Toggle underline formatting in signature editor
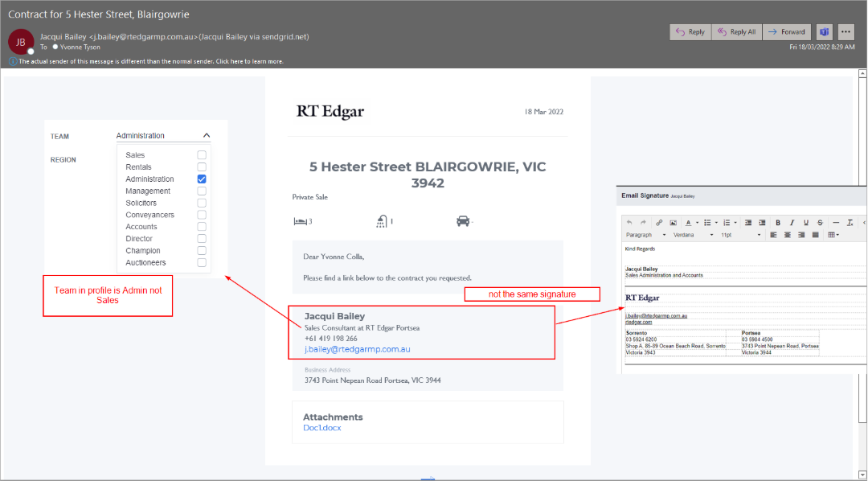Viewport: 868px width, 481px height. (806, 223)
